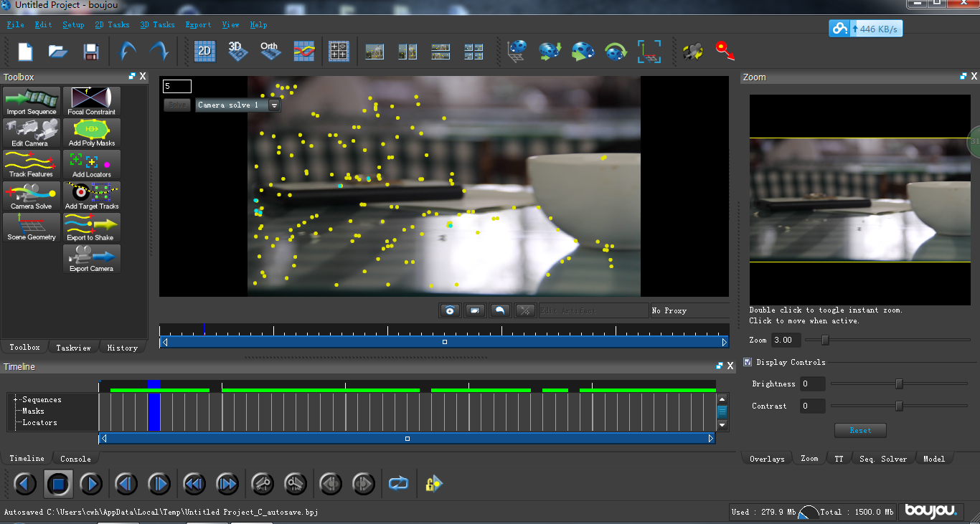980x524 pixels.
Task: Click the Scene Geometry tool
Action: coord(31,227)
